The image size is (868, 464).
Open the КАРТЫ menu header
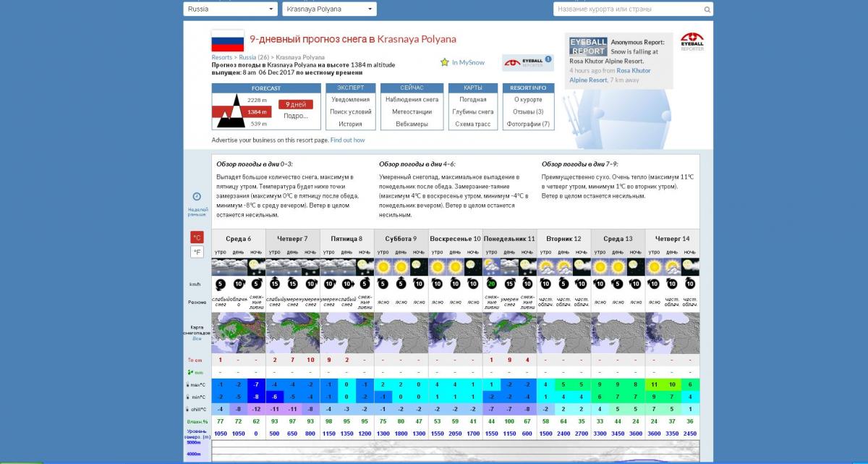pyautogui.click(x=472, y=88)
